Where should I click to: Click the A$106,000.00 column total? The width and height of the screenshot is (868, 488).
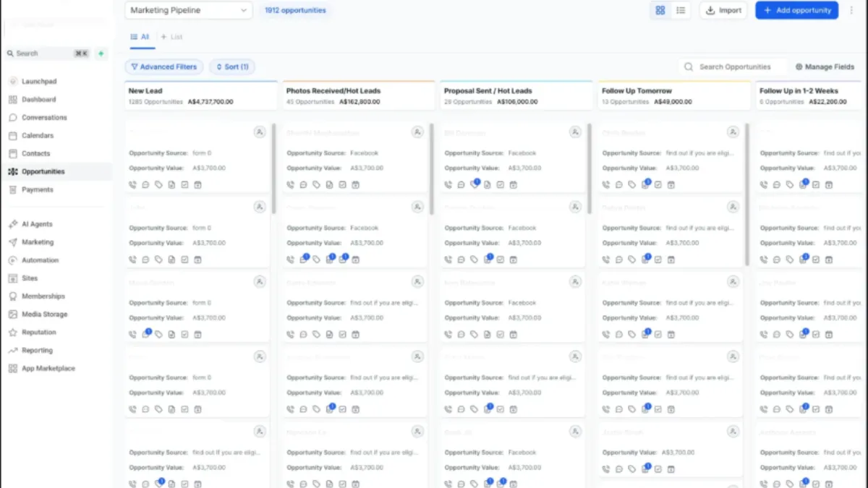click(x=517, y=102)
